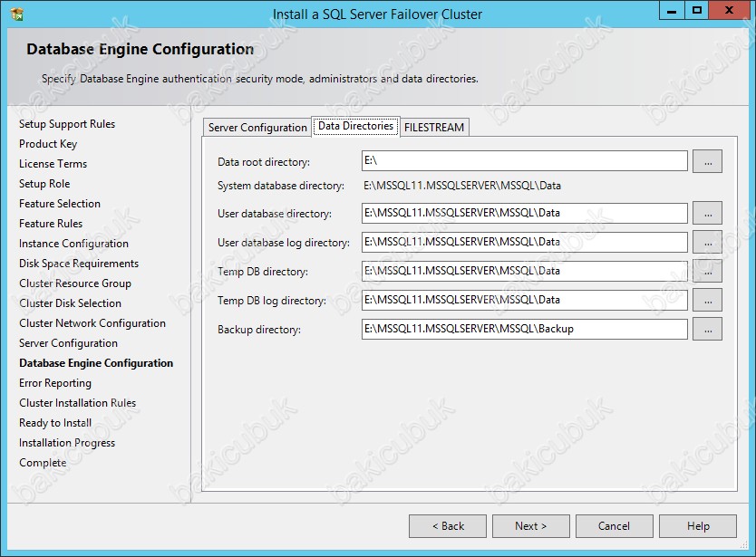Open the FILESTREAM tab
The image size is (756, 557).
(x=434, y=127)
